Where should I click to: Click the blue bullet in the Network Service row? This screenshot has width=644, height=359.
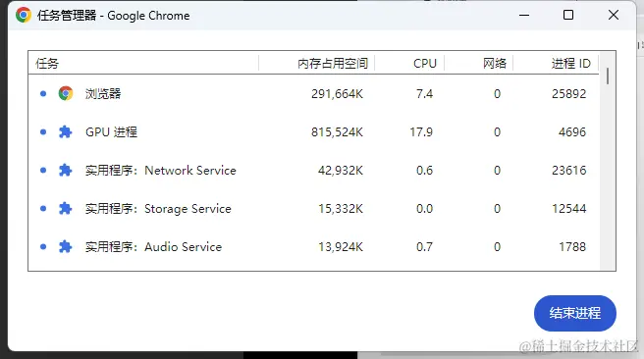43,170
